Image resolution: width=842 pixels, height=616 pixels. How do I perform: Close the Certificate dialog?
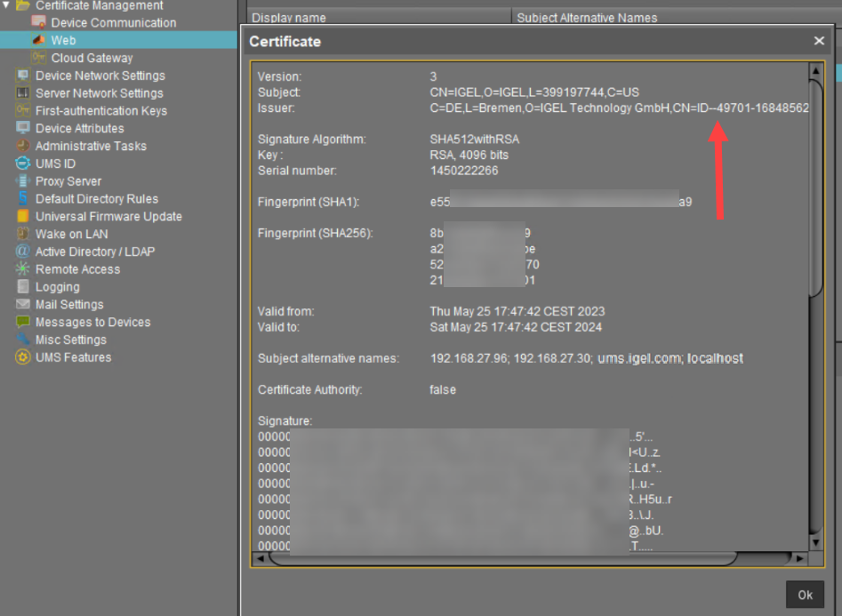[x=819, y=41]
